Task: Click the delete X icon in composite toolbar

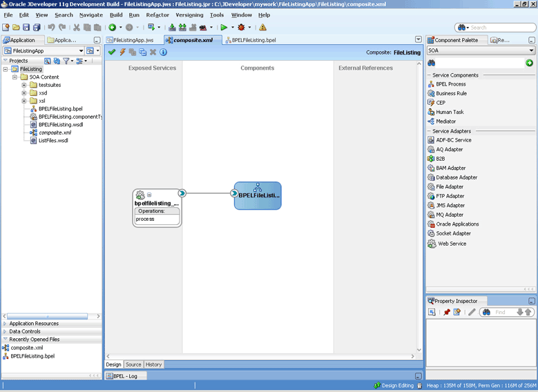Action: coord(153,52)
